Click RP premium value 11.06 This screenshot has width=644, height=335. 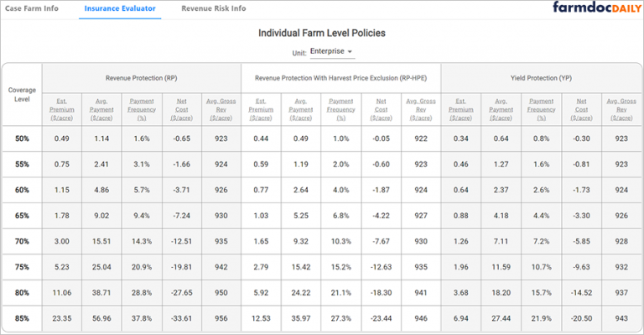click(x=61, y=293)
